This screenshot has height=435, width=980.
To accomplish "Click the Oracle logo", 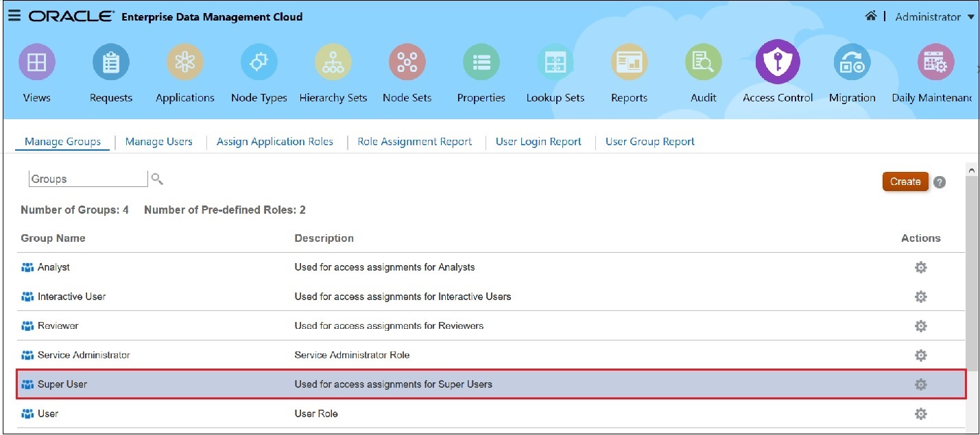I will 71,16.
